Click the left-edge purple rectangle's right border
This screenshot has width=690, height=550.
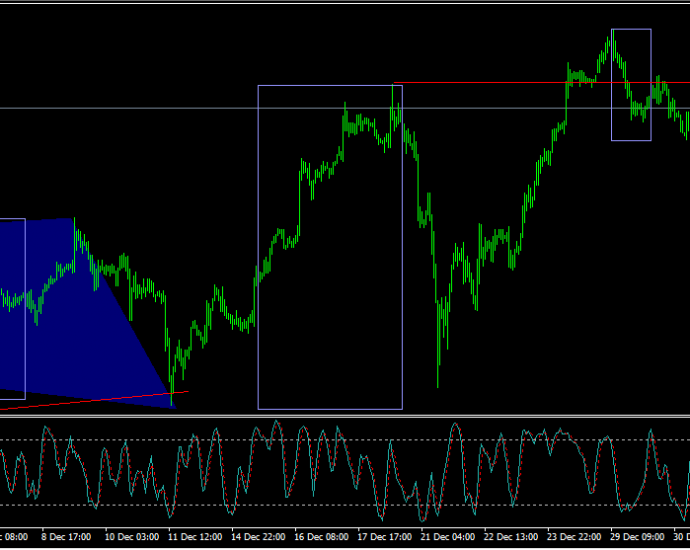click(x=26, y=309)
